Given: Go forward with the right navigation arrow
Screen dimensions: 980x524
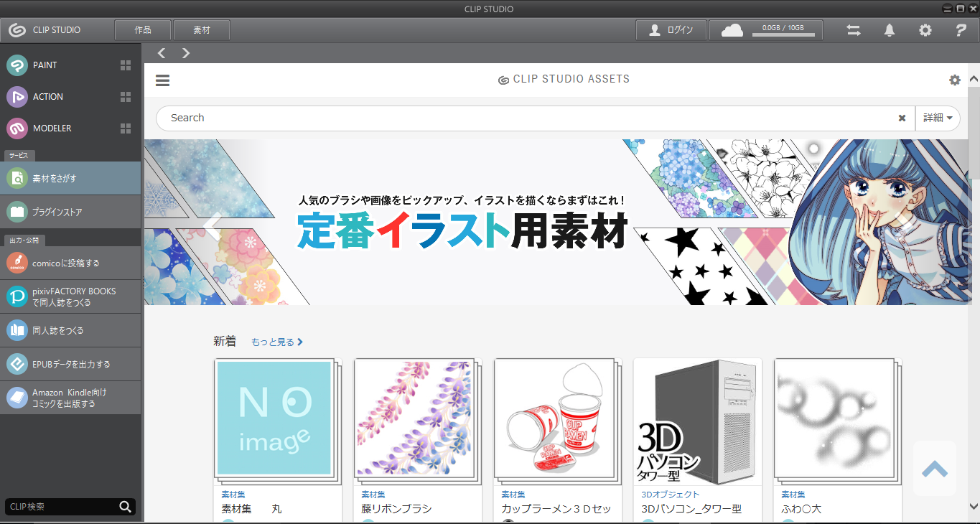Looking at the screenshot, I should [x=186, y=53].
